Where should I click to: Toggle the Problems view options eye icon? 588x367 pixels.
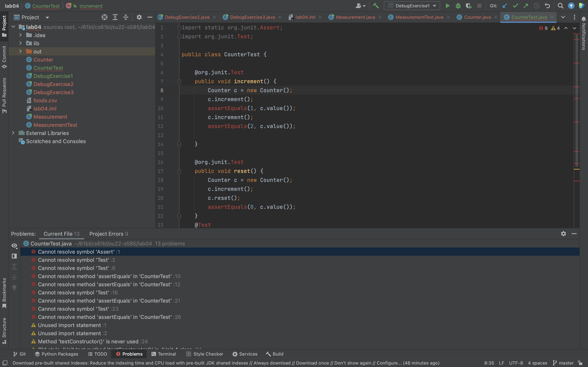click(14, 246)
